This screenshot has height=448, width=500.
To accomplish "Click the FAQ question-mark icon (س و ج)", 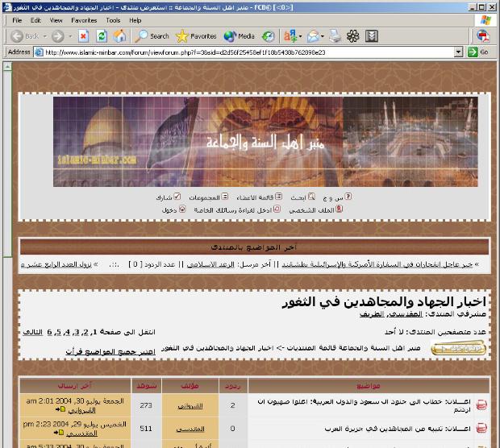I will click(348, 197).
